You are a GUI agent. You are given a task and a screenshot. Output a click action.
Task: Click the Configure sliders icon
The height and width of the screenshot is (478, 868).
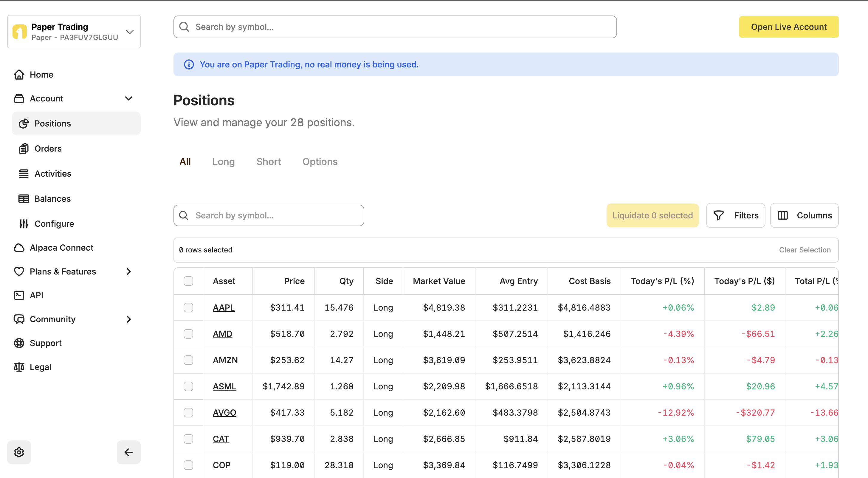24,224
